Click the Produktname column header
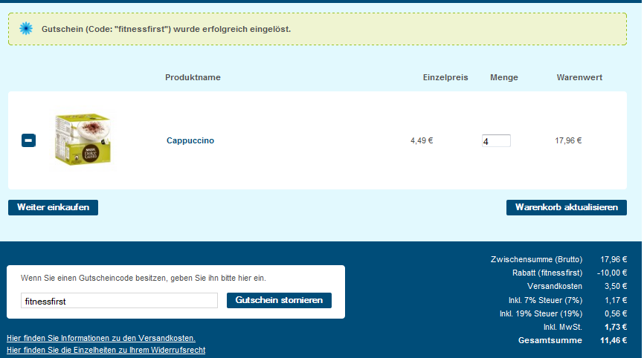 [193, 77]
